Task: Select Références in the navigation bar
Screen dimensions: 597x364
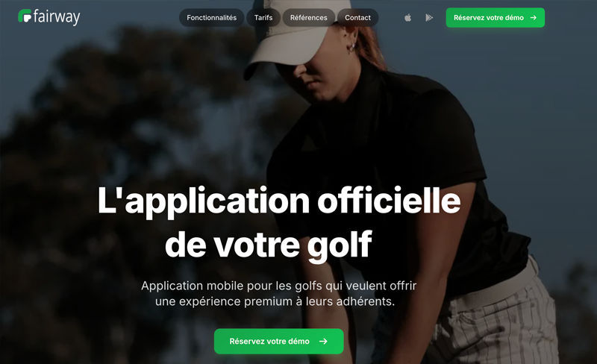Action: (309, 17)
